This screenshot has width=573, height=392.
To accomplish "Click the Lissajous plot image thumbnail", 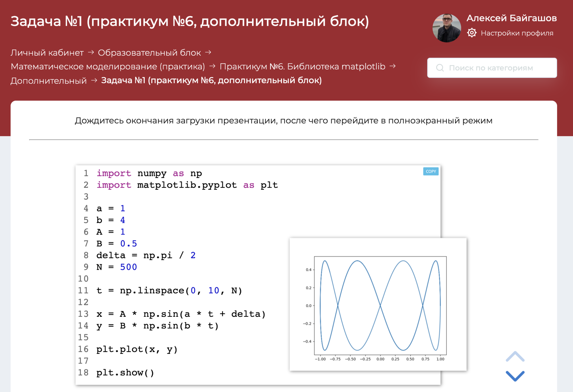I will coord(378,304).
